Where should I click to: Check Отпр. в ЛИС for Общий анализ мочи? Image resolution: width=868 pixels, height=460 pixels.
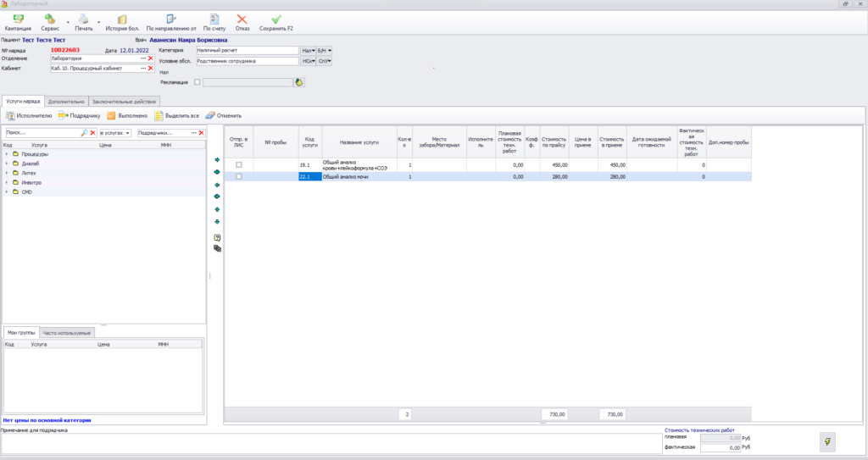coord(239,177)
